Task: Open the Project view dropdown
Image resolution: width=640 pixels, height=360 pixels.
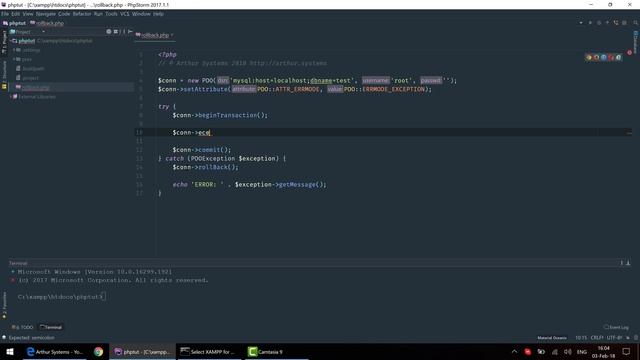Action: coord(43,31)
